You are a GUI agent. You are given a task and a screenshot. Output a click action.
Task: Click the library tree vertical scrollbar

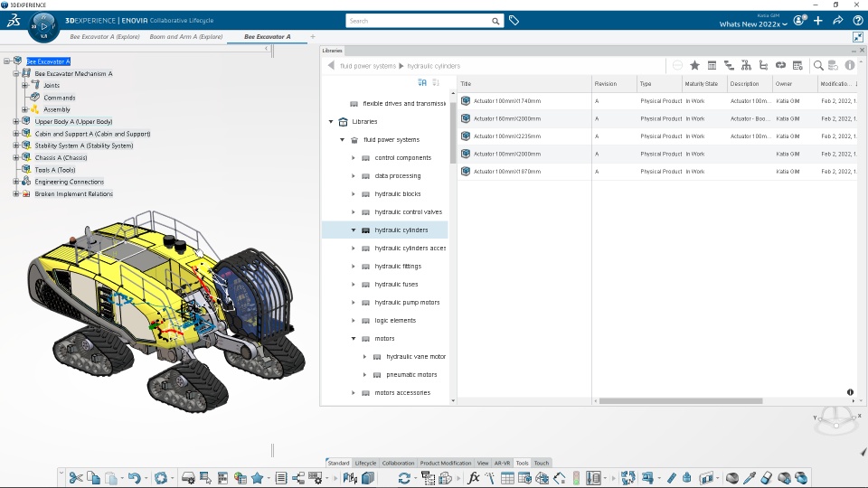[x=453, y=133]
